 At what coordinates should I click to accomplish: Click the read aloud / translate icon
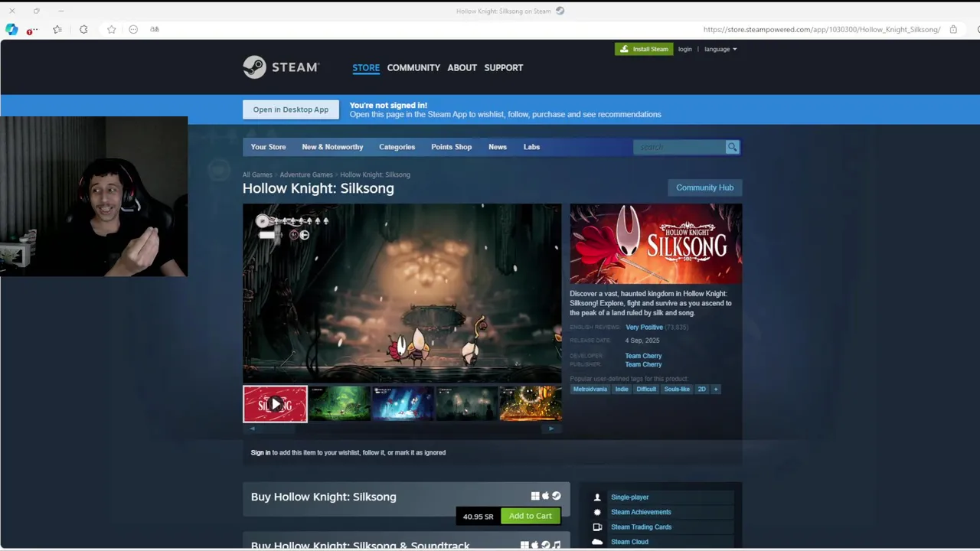[155, 29]
